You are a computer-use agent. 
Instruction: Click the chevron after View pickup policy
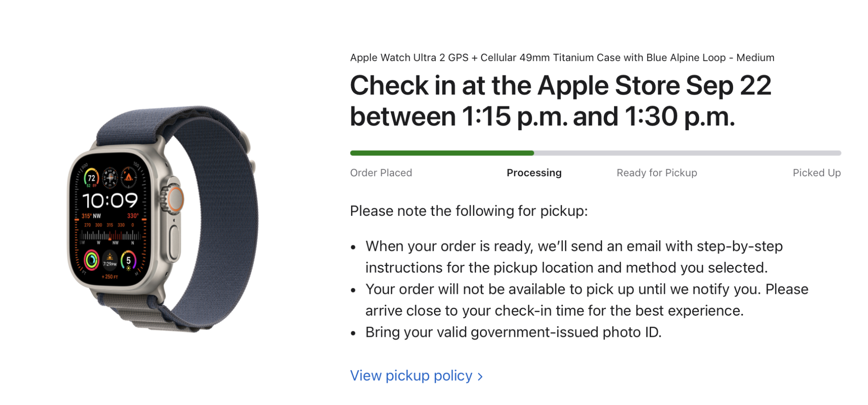[x=480, y=377]
